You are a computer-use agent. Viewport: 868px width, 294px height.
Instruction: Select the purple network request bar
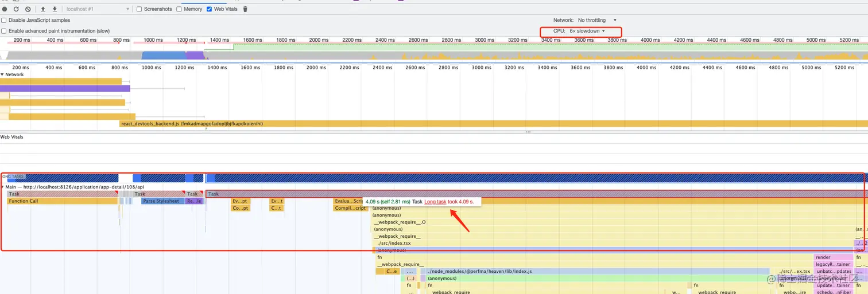point(65,88)
